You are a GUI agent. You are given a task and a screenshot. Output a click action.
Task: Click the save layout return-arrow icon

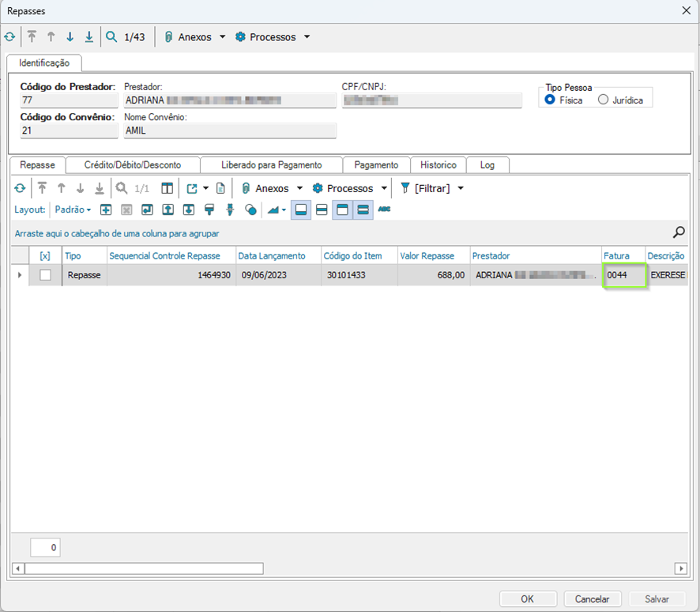pyautogui.click(x=147, y=210)
